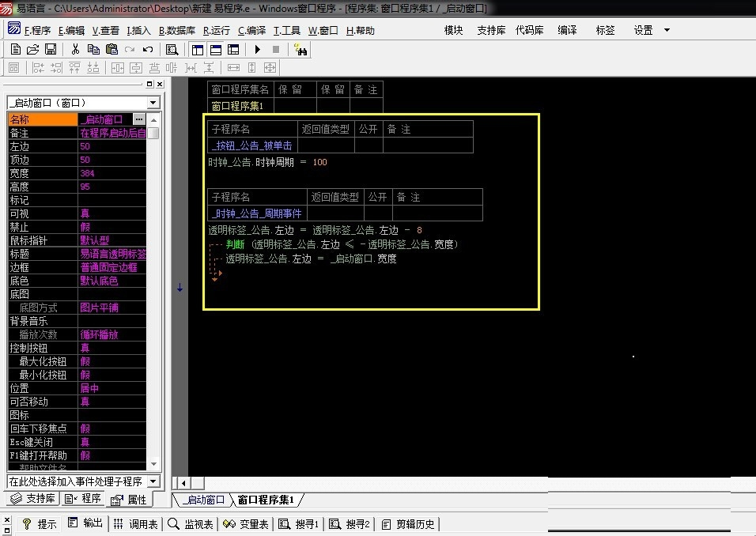Click the property panel vertical scrollbar
This screenshot has width=756, height=536.
(x=153, y=300)
